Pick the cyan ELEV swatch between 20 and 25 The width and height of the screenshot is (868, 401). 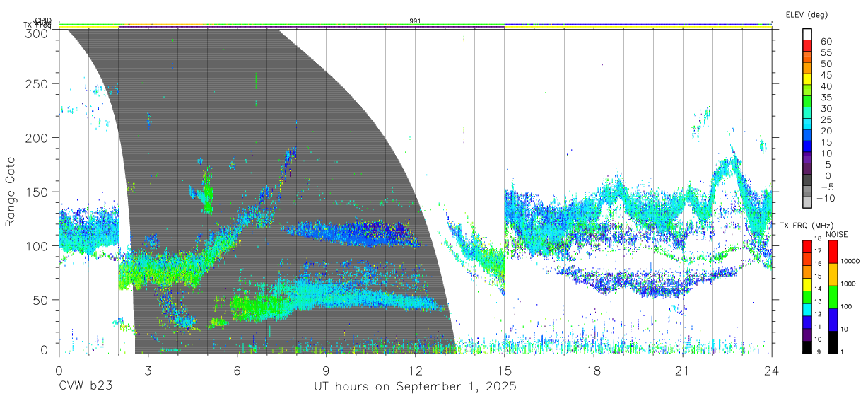(x=808, y=125)
